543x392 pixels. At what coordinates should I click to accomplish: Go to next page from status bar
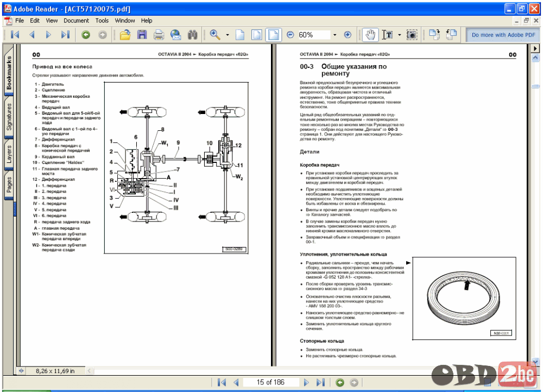tap(306, 382)
